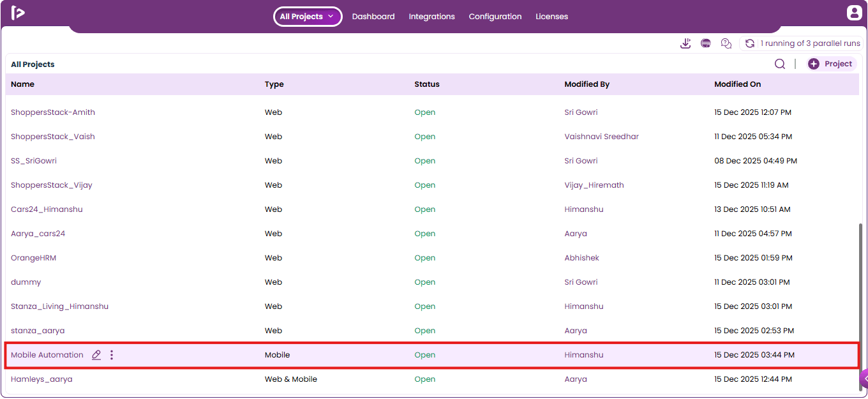This screenshot has width=868, height=399.
Task: Click the Modified On column header
Action: [738, 84]
